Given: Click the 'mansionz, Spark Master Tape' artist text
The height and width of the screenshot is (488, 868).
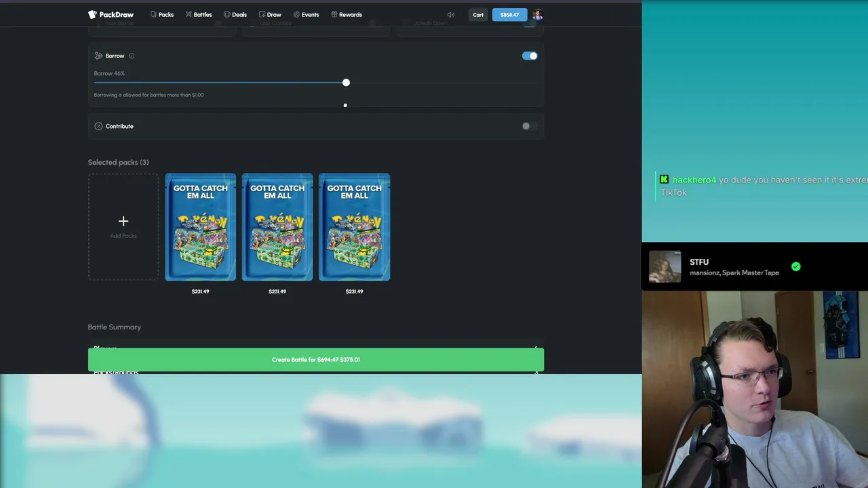Looking at the screenshot, I should pyautogui.click(x=734, y=272).
